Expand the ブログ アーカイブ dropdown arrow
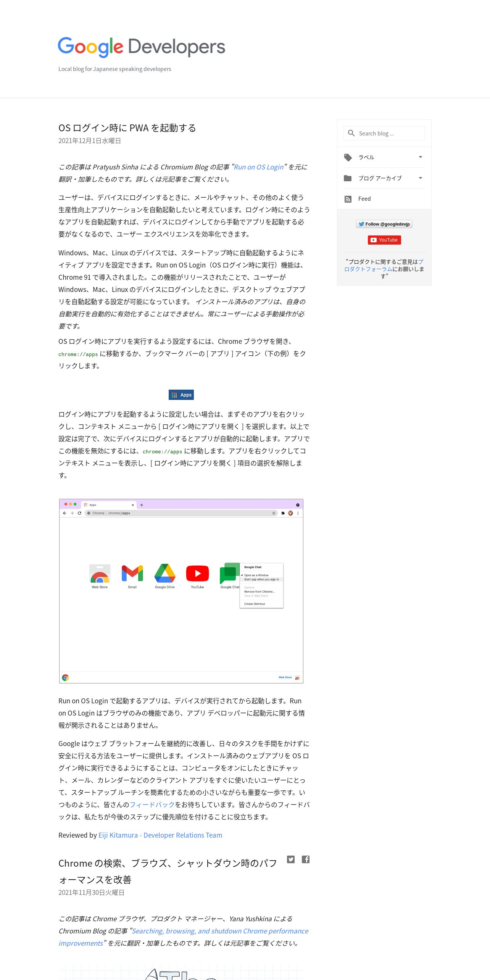490x980 pixels. click(420, 178)
